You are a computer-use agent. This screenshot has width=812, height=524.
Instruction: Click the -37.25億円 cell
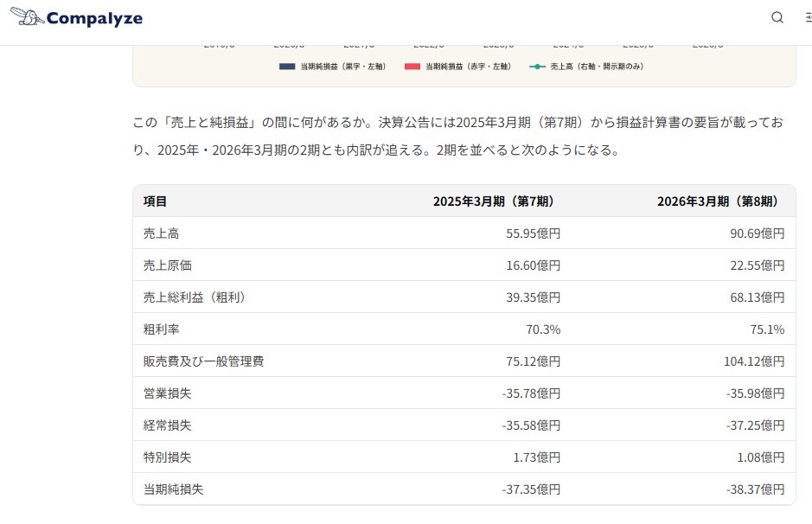point(755,425)
